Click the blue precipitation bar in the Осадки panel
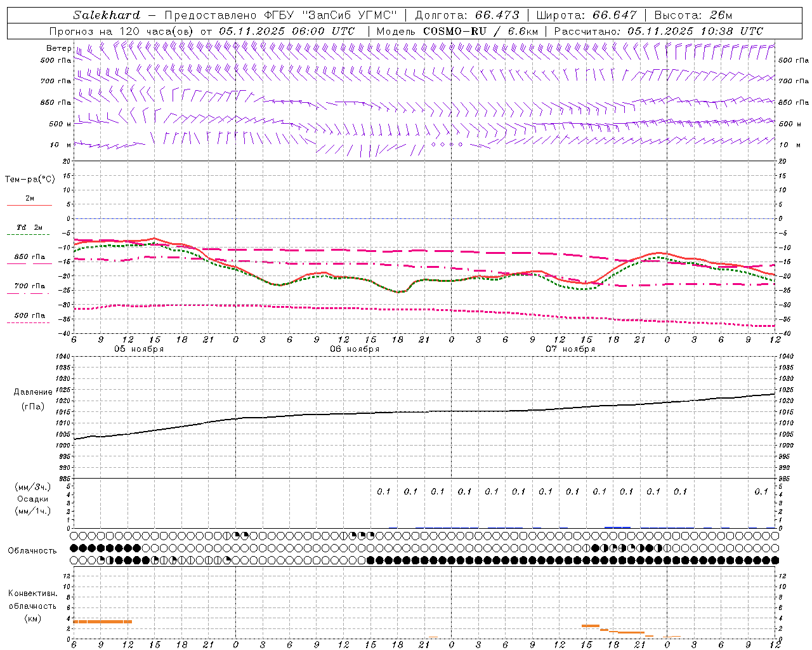The width and height of the screenshot is (812, 650). pyautogui.click(x=617, y=527)
